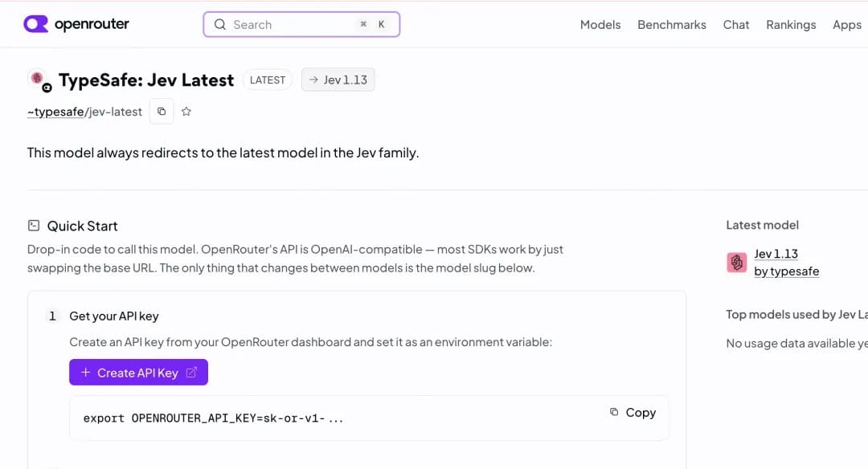The width and height of the screenshot is (868, 469).
Task: Click the ~typesafe author link
Action: (55, 112)
